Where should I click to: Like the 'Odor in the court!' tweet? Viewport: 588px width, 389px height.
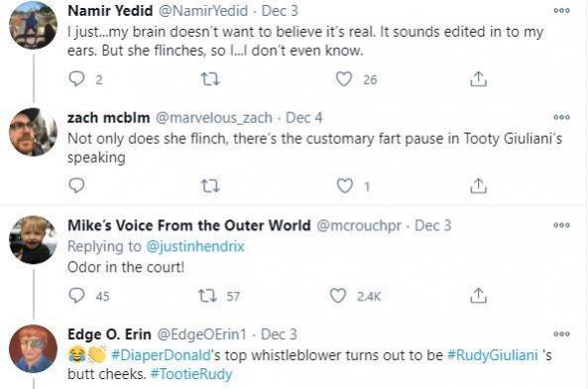(x=338, y=296)
